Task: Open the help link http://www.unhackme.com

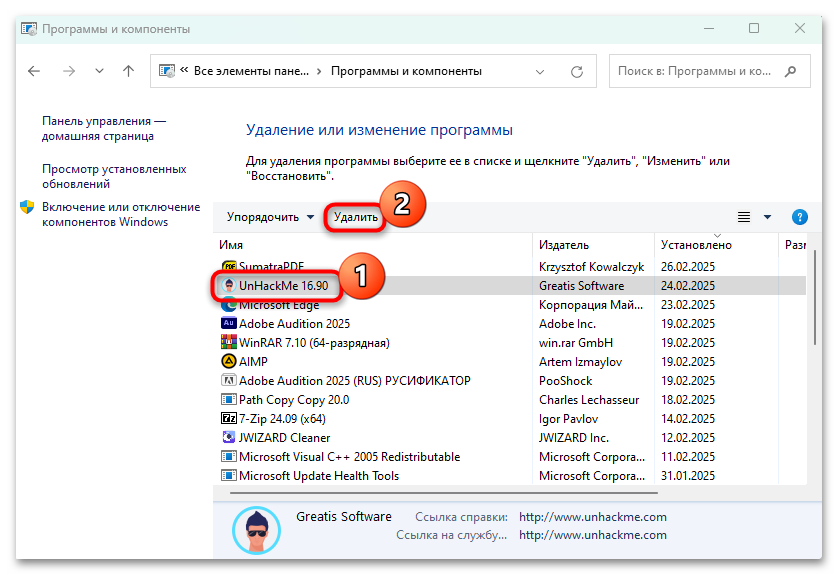Action: pyautogui.click(x=593, y=517)
